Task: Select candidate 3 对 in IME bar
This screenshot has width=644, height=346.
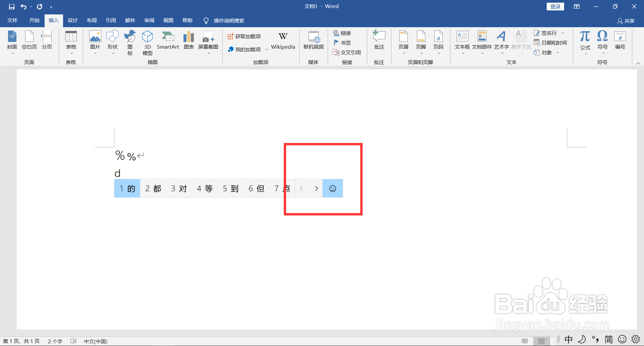Action: 179,189
